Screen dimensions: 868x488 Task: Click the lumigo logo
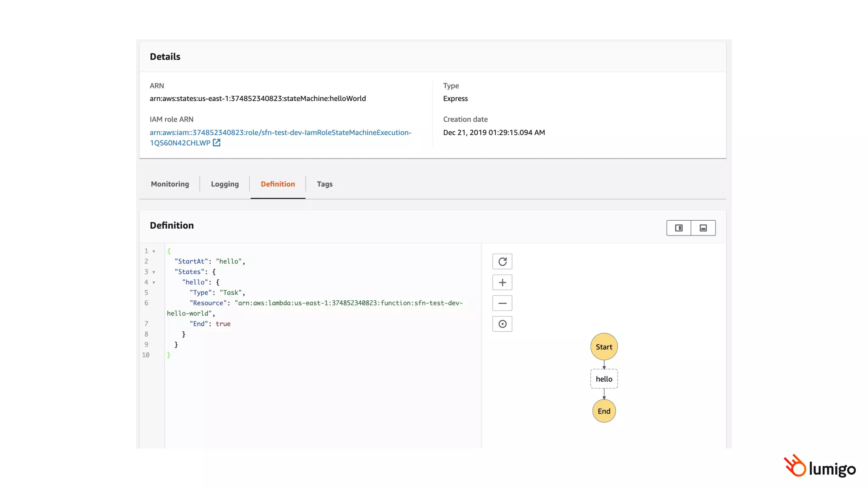point(820,467)
